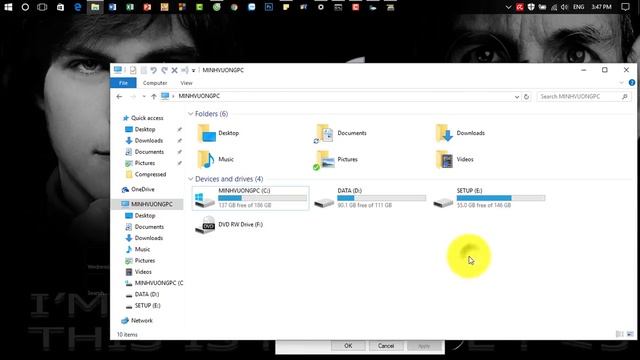
Task: Open Task View on taskbar
Action: coord(42,7)
